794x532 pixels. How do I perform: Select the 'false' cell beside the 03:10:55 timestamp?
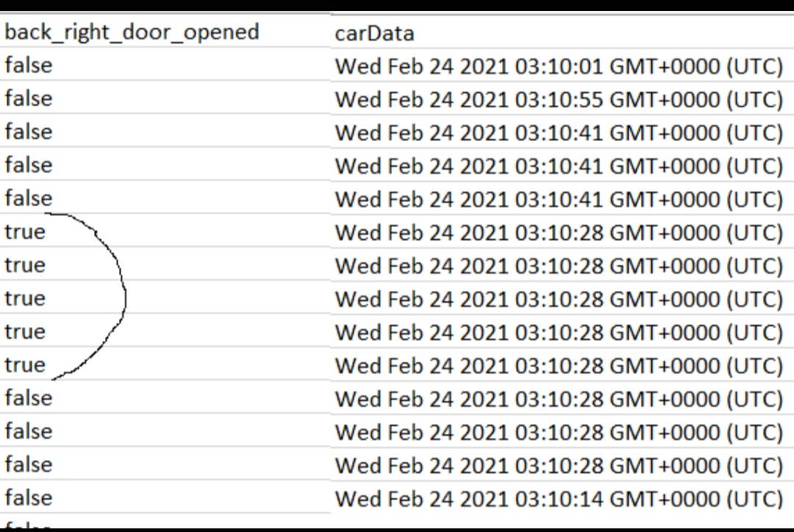tap(29, 98)
